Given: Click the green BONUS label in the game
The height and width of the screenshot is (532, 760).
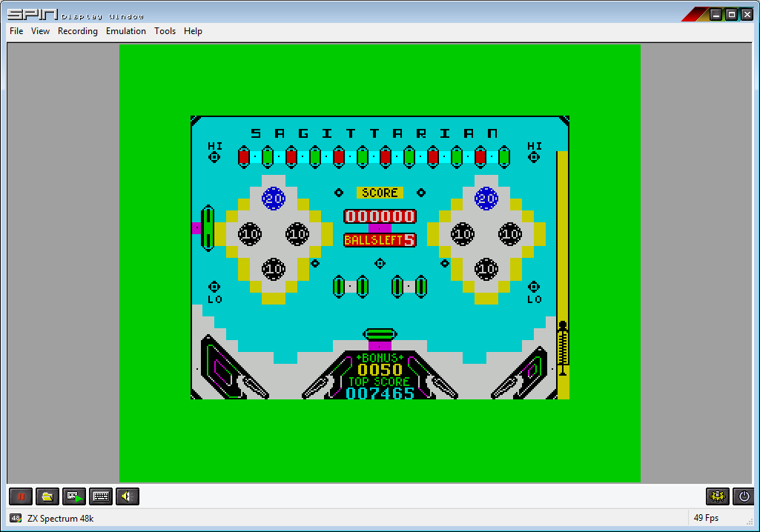Looking at the screenshot, I should (x=380, y=358).
